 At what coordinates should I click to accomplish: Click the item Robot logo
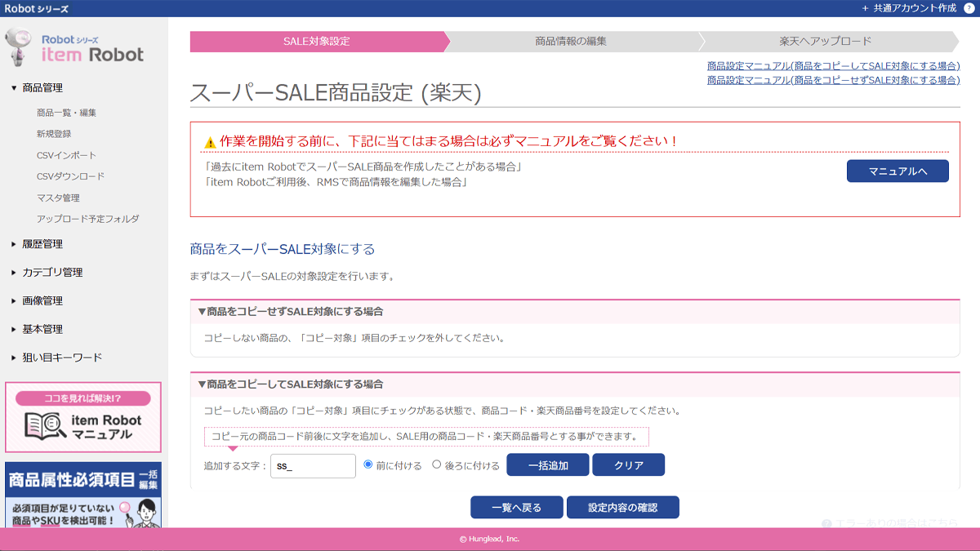pyautogui.click(x=75, y=48)
